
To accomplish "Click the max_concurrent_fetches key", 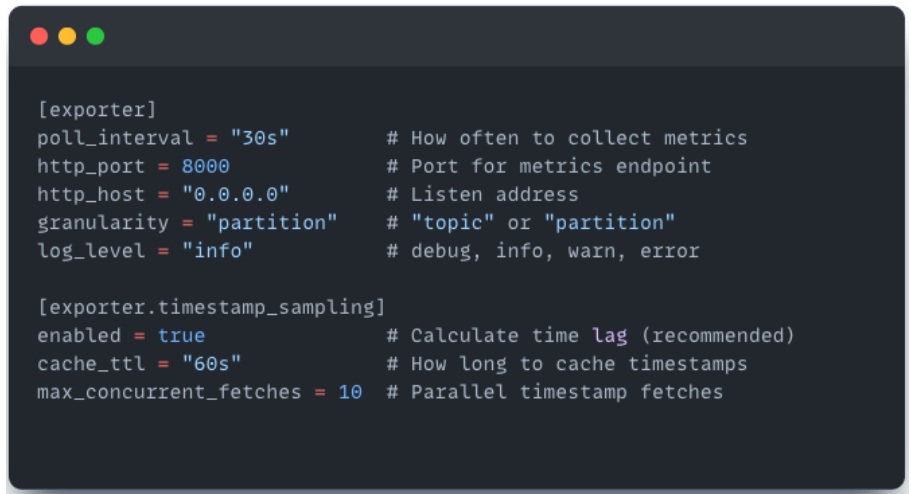I will pyautogui.click(x=169, y=391).
